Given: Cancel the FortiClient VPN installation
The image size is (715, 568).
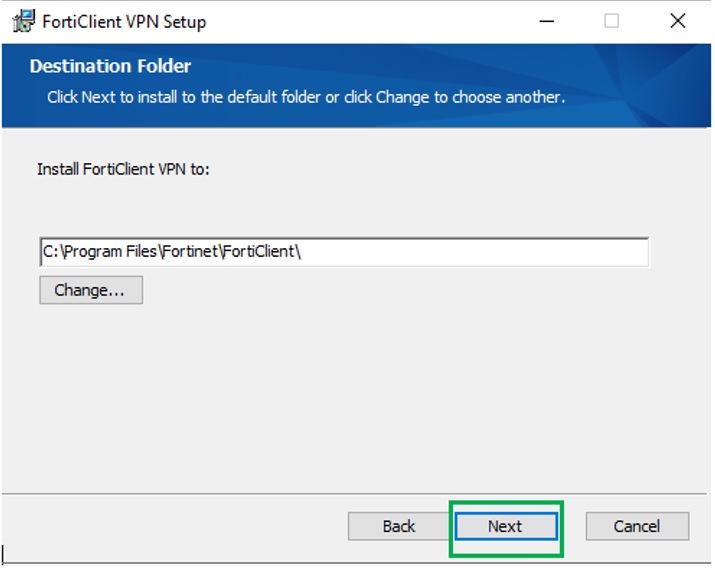Looking at the screenshot, I should point(637,527).
